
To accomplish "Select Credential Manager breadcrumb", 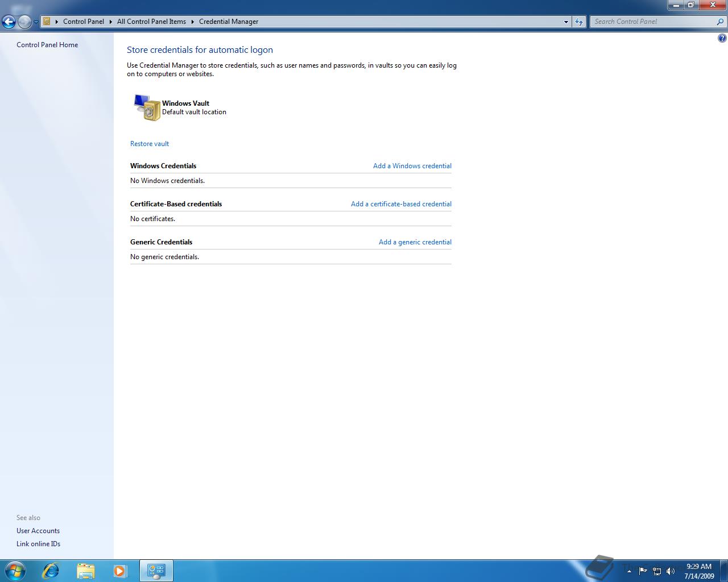I will coord(229,22).
